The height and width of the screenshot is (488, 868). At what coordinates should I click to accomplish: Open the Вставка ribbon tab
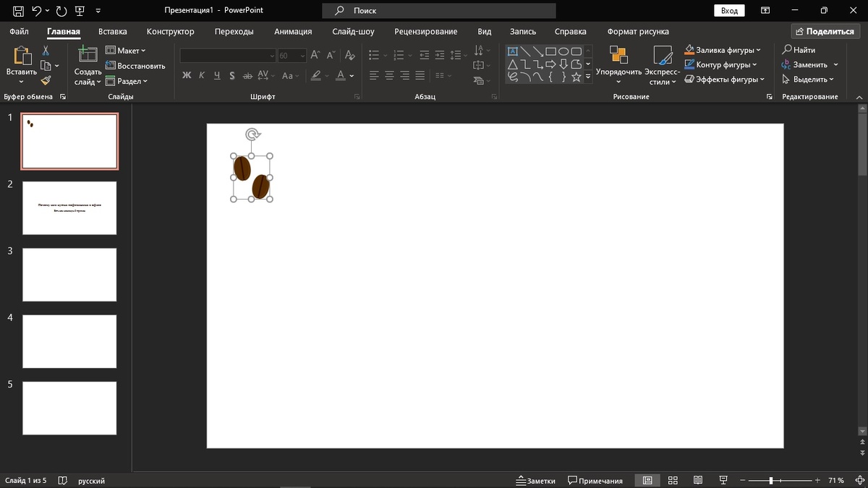pos(113,32)
